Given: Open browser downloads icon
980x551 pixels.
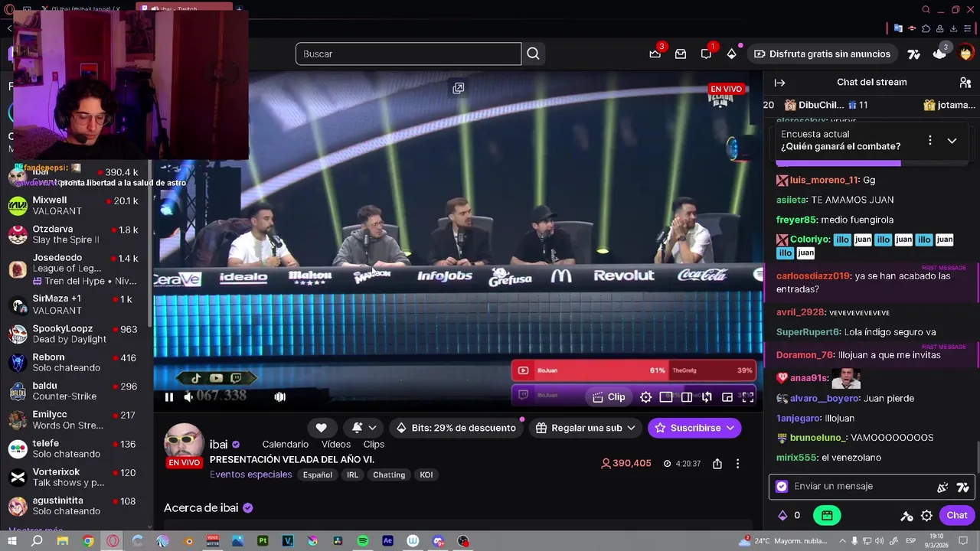Looking at the screenshot, I should click(x=954, y=28).
